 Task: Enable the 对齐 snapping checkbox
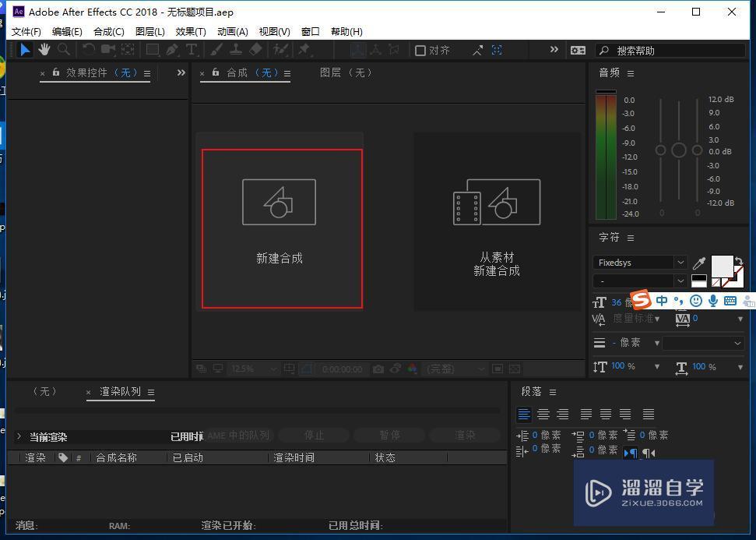tap(420, 50)
